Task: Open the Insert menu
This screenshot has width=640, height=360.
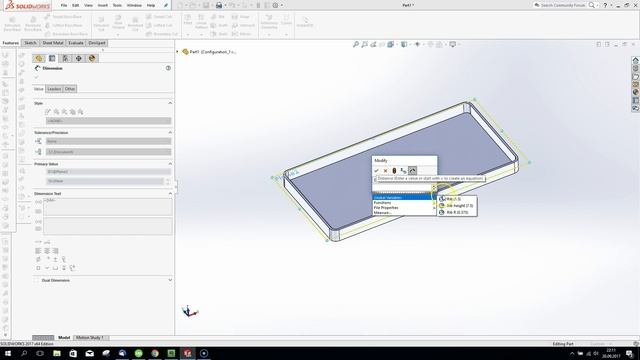Action: point(103,5)
